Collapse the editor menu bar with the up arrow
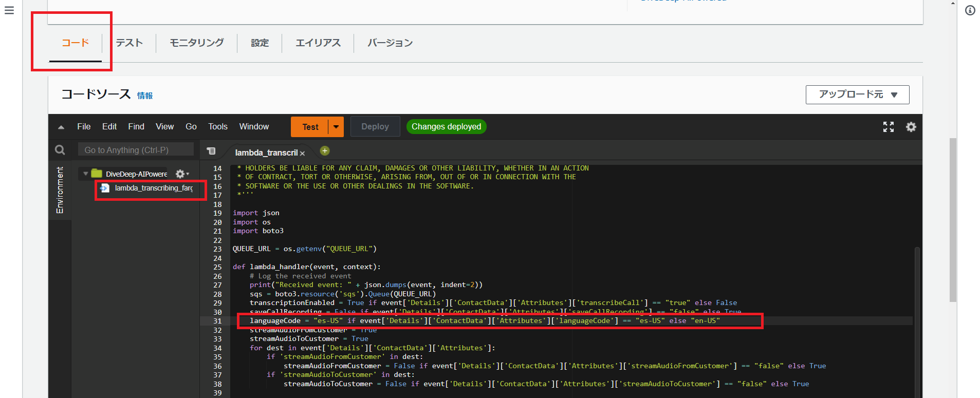Image resolution: width=980 pixels, height=398 pixels. [61, 127]
